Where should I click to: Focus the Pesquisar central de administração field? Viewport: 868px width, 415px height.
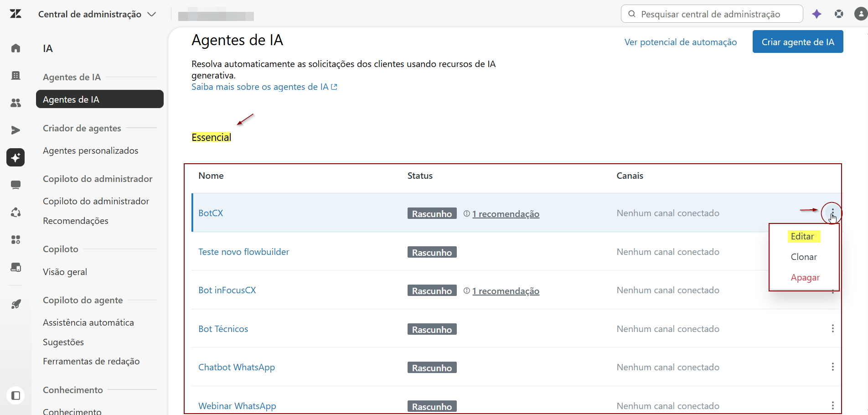click(712, 14)
